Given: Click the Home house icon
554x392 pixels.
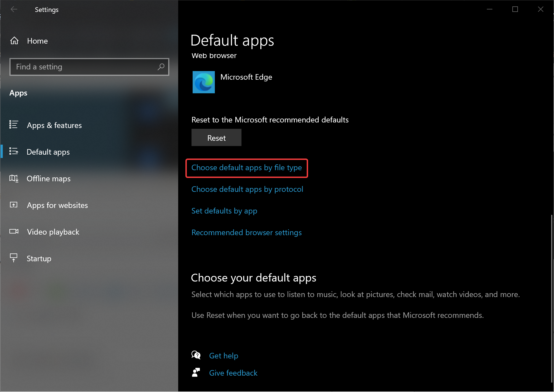Looking at the screenshot, I should (14, 41).
